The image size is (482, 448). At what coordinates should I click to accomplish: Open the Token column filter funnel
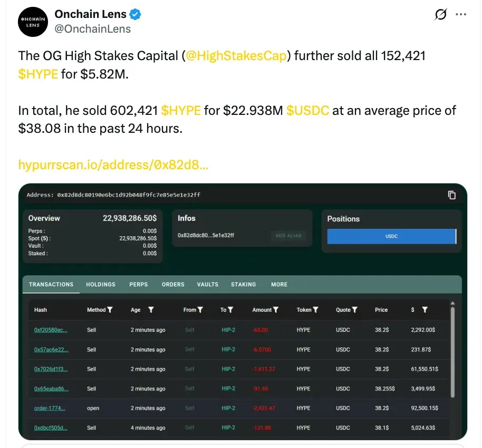(x=316, y=310)
